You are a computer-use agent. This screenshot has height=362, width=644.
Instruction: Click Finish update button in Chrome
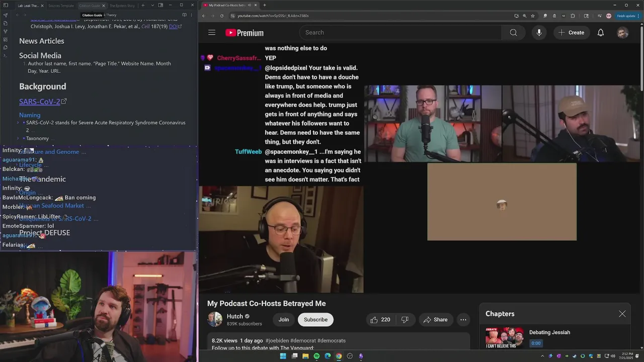[628, 16]
